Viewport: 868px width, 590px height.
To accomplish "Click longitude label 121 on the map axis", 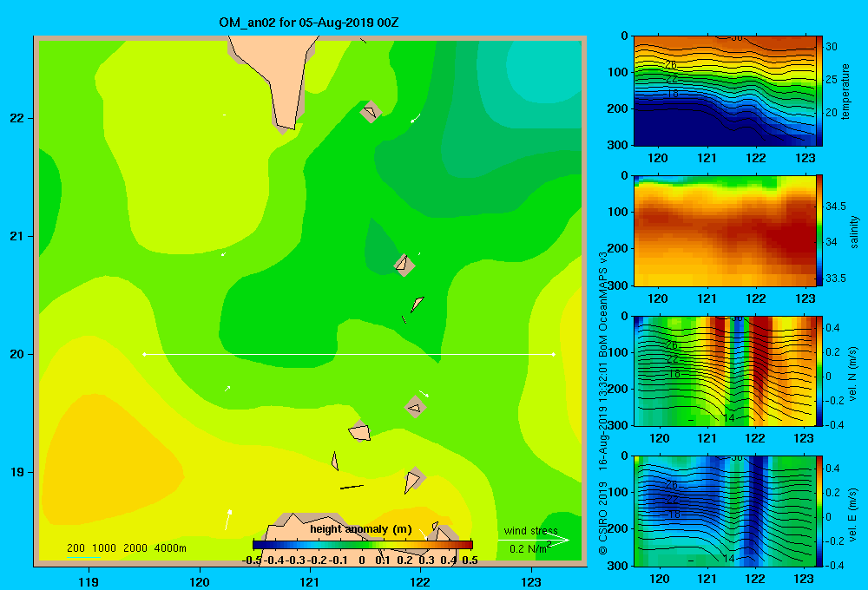I will (x=310, y=581).
